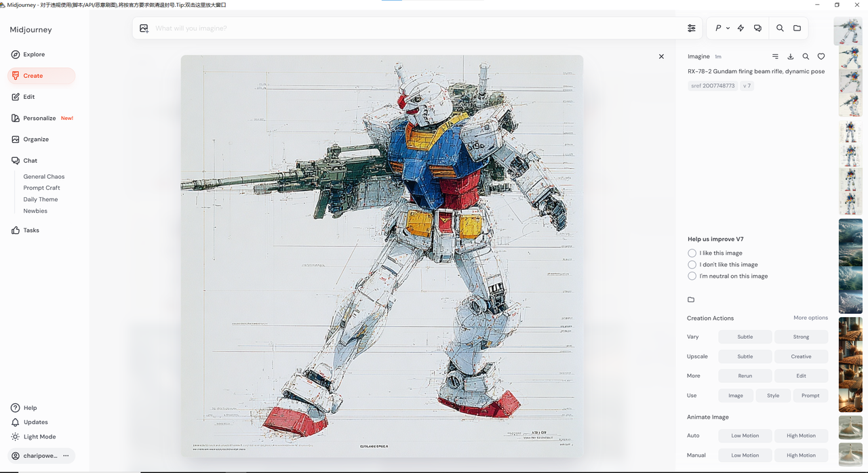
Task: Focus the 'What will you imagine?' prompt field
Action: (x=417, y=28)
